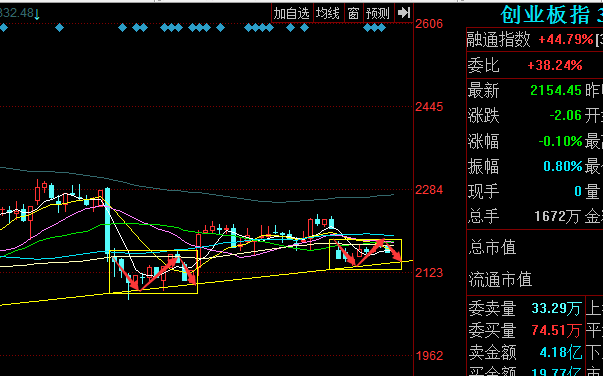This screenshot has height=376, width=603.
Task: Select the 总手 1672万 volume figure
Action: [557, 216]
